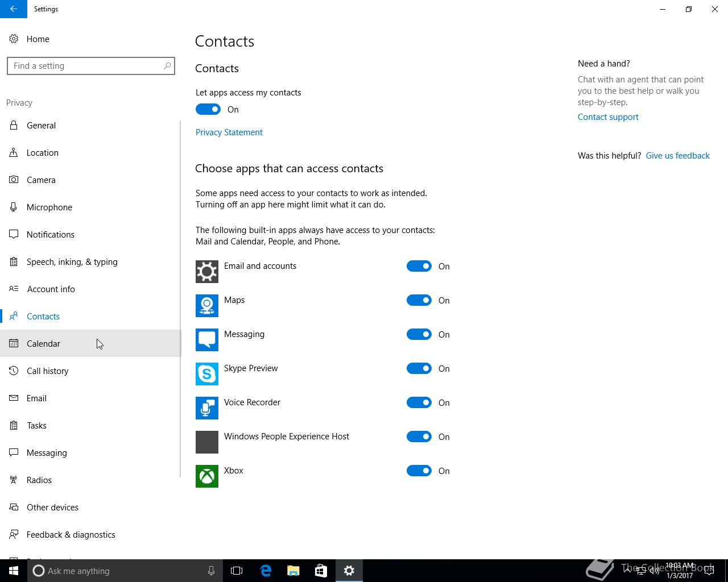728x582 pixels.
Task: Open the General privacy page
Action: tap(90, 126)
